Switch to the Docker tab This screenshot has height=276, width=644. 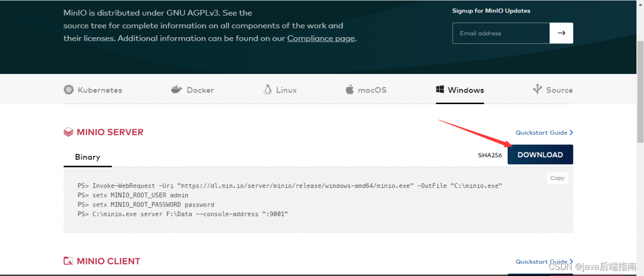click(x=193, y=90)
